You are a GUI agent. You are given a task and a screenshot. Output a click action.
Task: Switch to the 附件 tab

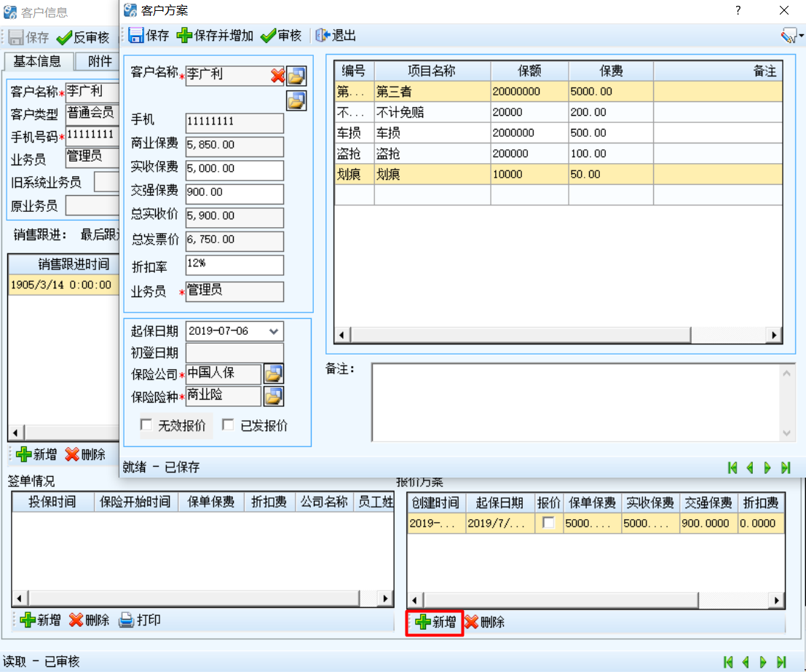click(100, 61)
